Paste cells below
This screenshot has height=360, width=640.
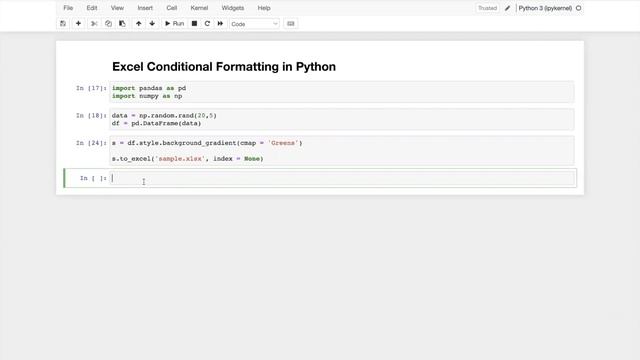click(122, 24)
